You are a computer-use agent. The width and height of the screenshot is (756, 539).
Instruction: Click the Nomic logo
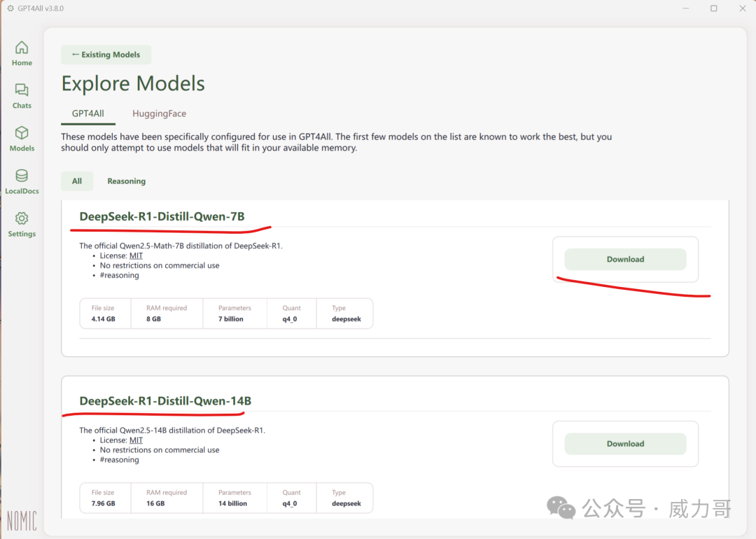tap(22, 521)
